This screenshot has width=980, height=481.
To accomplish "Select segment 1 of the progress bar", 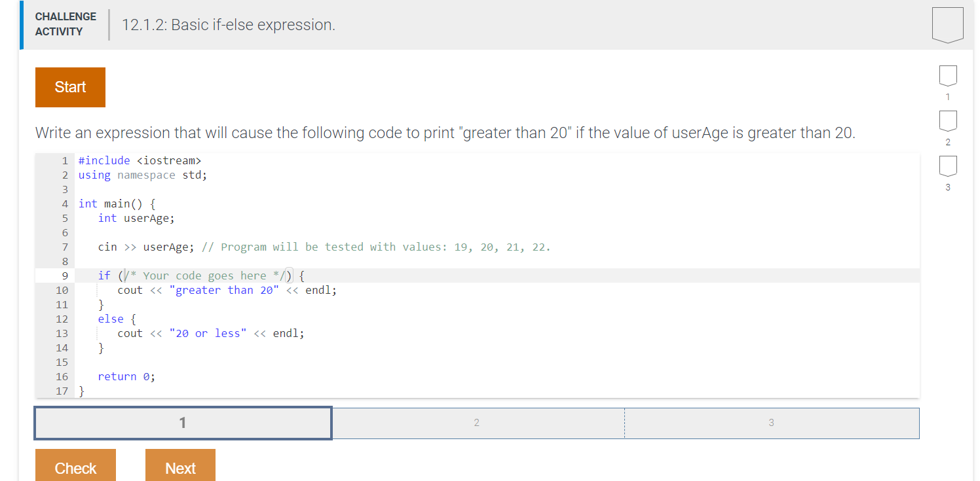I will coord(183,423).
